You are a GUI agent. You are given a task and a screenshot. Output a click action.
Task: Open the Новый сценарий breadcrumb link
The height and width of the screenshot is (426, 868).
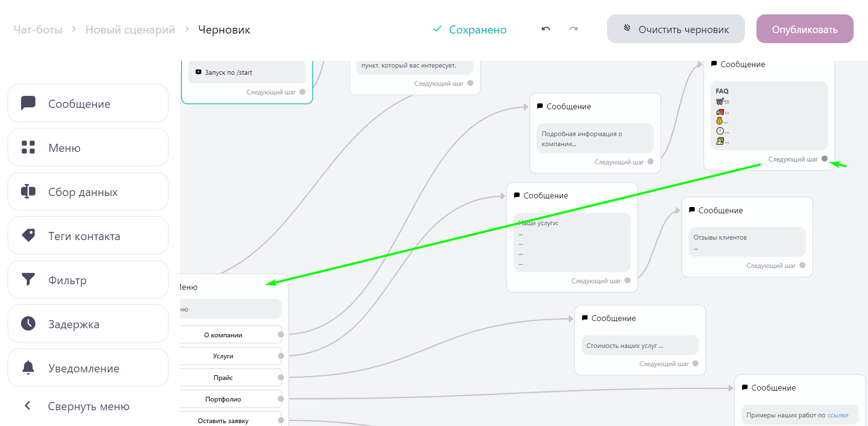pyautogui.click(x=130, y=30)
